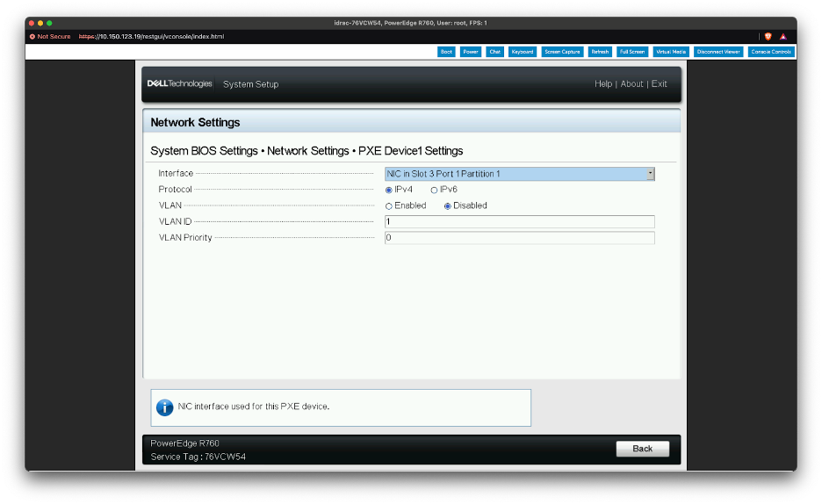Open the About menu link
Screen dimensions: 822x504
631,84
